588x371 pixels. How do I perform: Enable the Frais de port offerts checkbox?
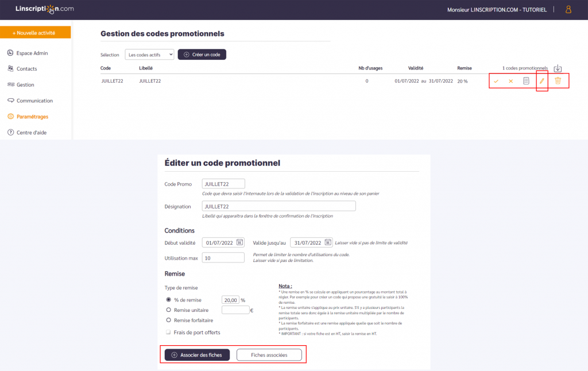pos(167,332)
